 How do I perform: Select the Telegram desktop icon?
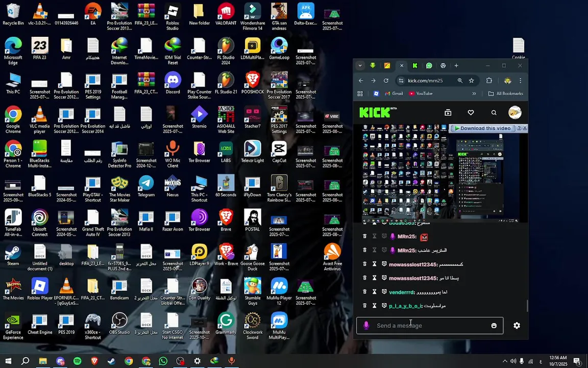click(146, 186)
